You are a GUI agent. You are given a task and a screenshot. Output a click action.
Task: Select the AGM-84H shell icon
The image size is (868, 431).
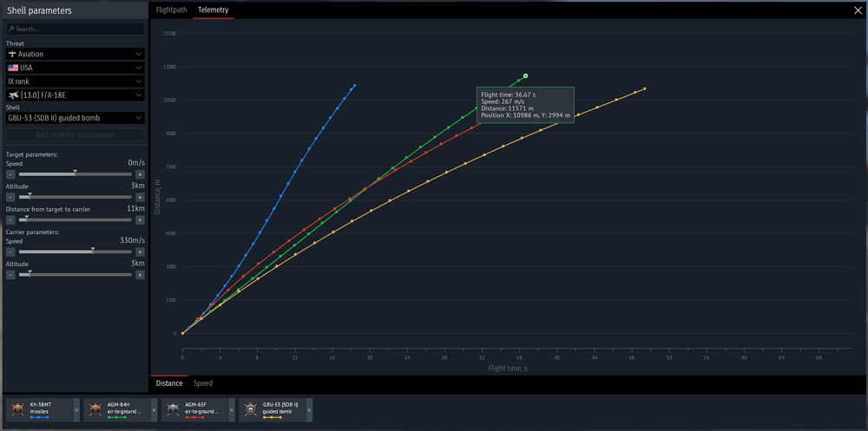95,410
